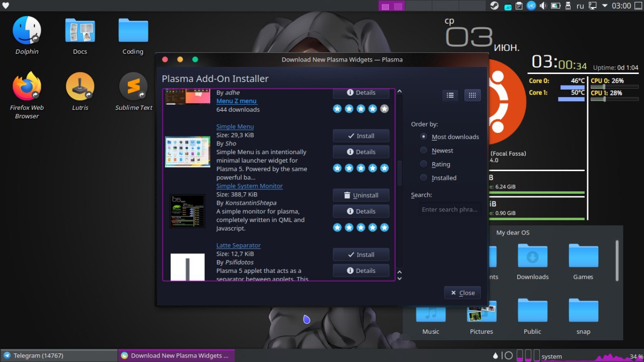Click the grey fifth star of Menu Z menu
644x362 pixels.
384,108
